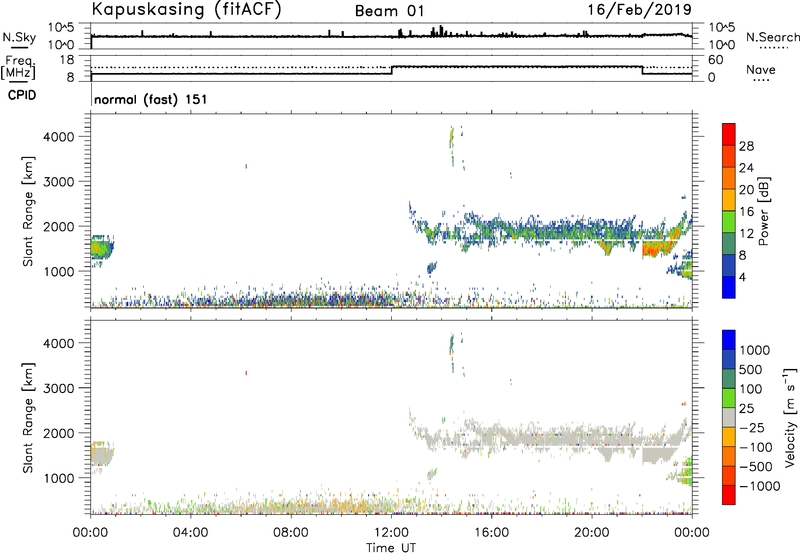Click the 16 value on the power scale

[746, 211]
